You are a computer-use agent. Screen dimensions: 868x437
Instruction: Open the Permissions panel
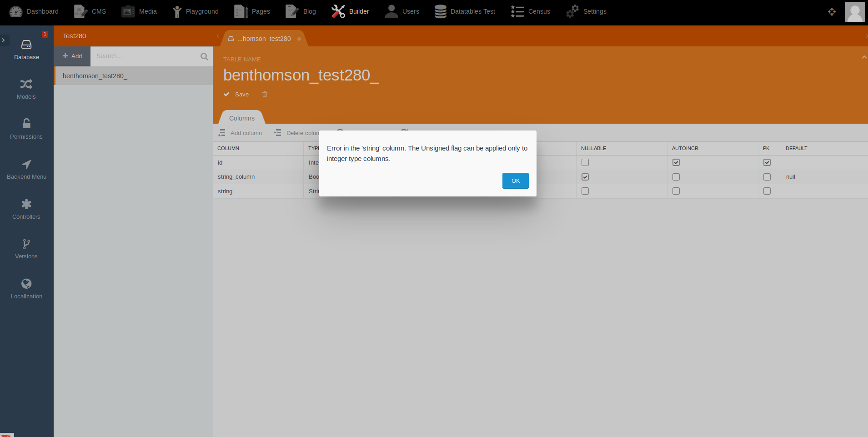tap(26, 129)
